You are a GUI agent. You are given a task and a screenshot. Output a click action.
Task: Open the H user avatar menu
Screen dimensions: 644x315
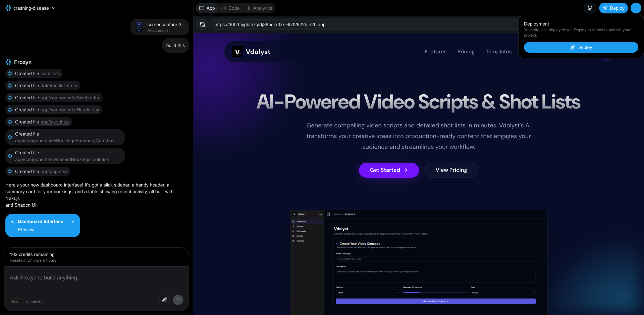(x=636, y=8)
